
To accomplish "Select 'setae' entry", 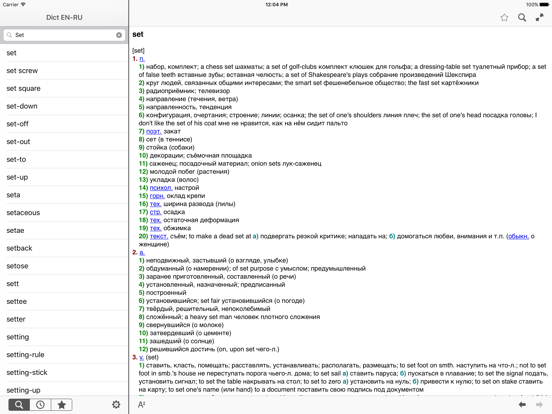I will click(64, 231).
